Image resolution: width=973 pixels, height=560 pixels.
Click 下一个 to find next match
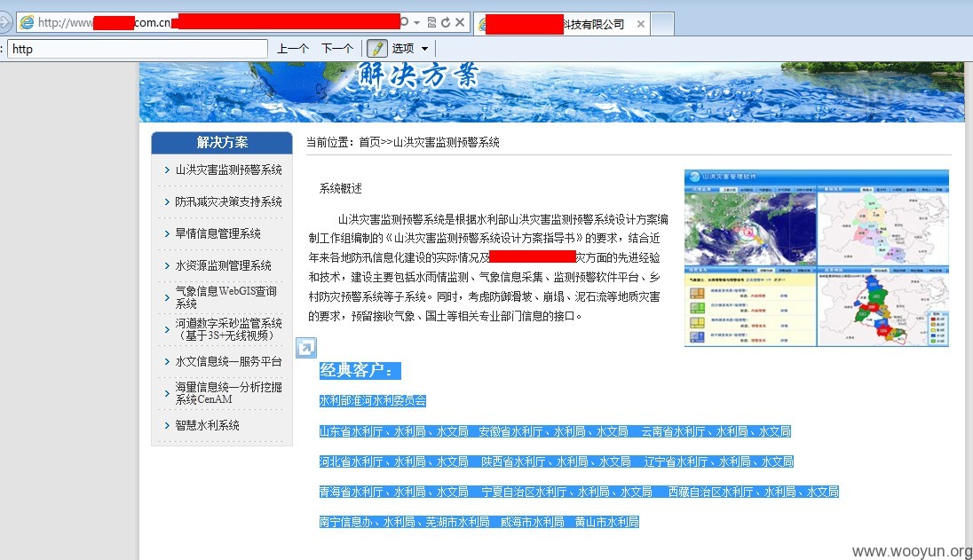pos(337,49)
